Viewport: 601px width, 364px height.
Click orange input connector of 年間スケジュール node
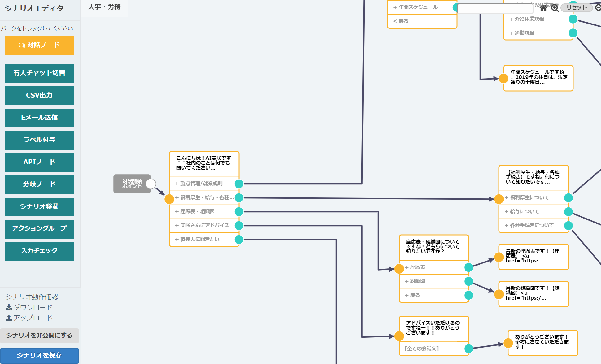504,79
